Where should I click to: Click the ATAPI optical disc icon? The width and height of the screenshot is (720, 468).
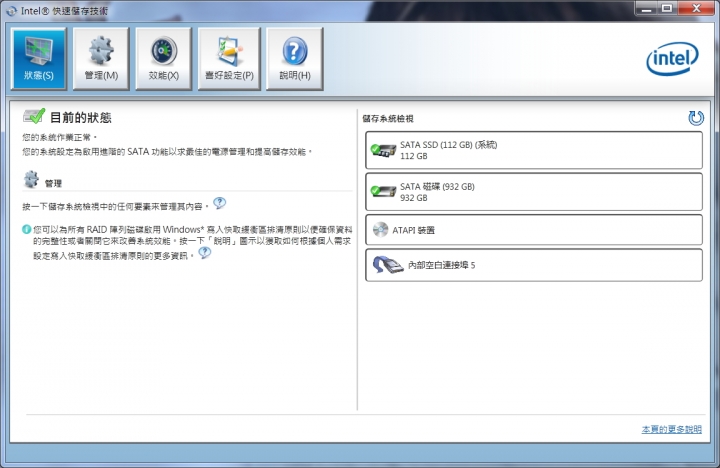[x=380, y=230]
